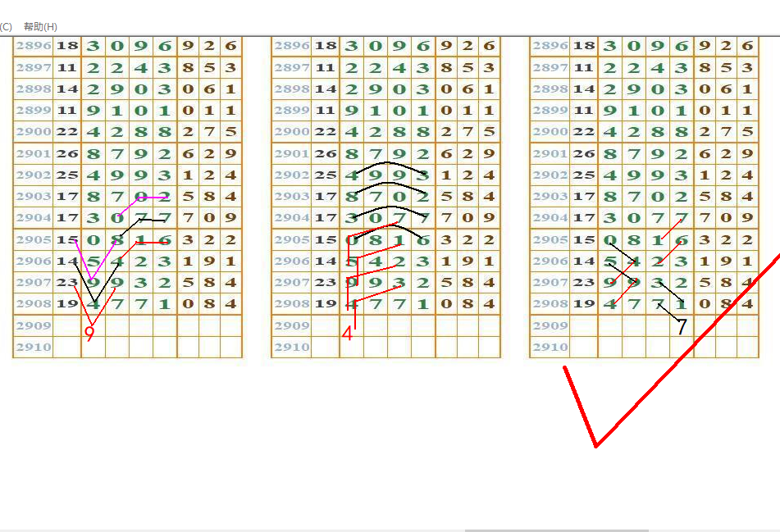
Task: Select period 2898 in the middle table
Action: [x=292, y=89]
